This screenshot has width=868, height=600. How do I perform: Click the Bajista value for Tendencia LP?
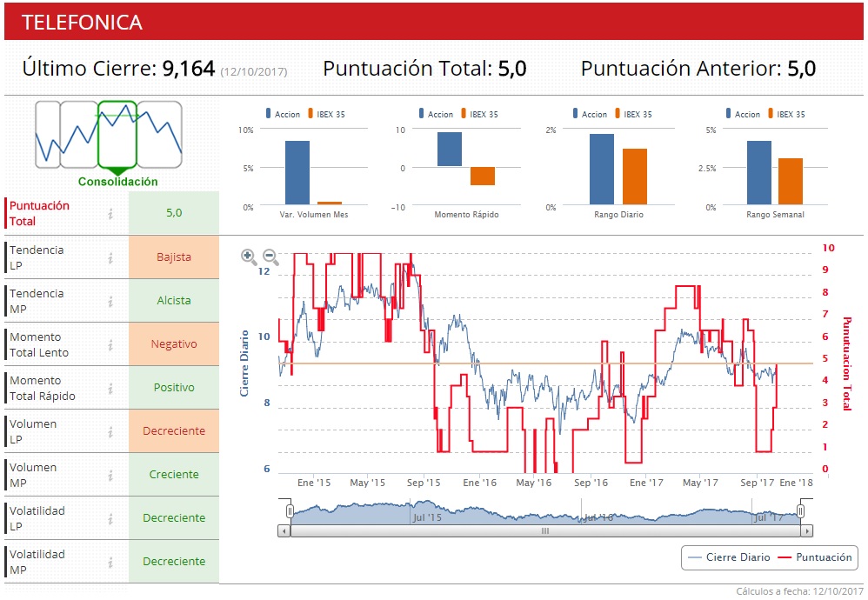point(174,257)
